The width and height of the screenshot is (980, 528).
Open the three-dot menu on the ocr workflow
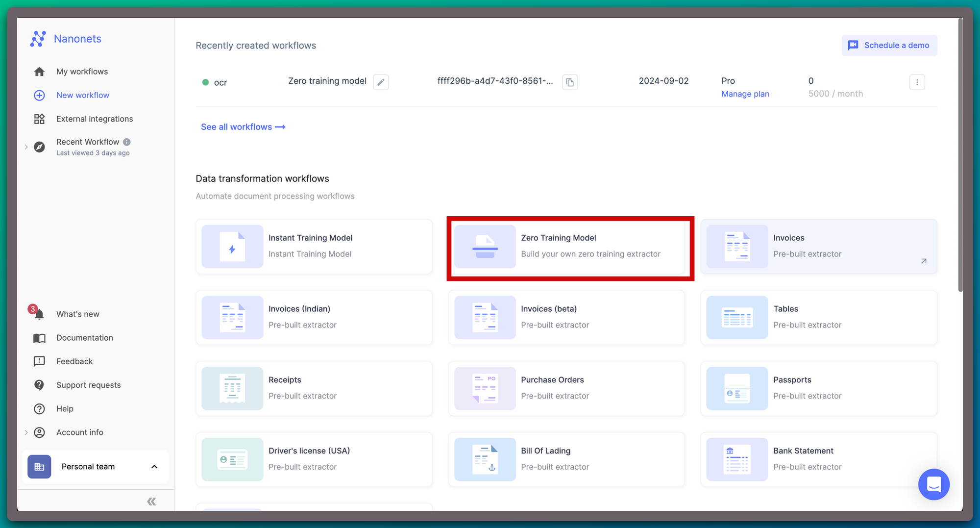pos(917,82)
